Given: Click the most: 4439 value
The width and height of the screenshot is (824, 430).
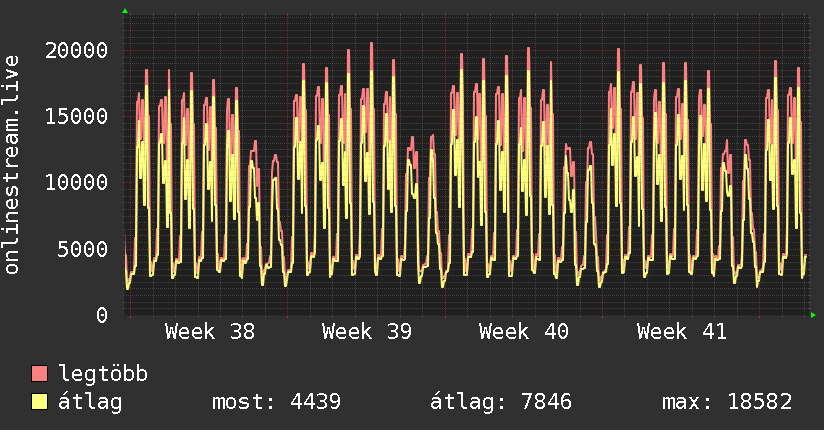Looking at the screenshot, I should [x=276, y=402].
